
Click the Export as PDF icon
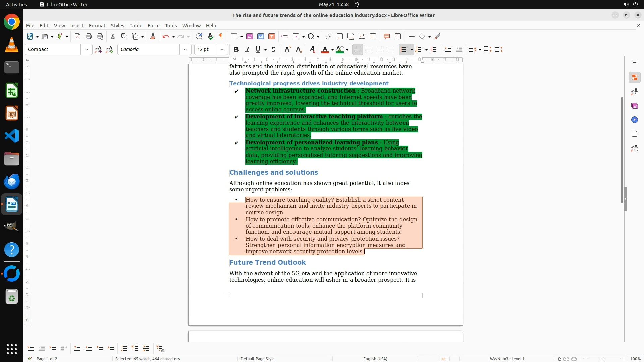click(x=77, y=36)
